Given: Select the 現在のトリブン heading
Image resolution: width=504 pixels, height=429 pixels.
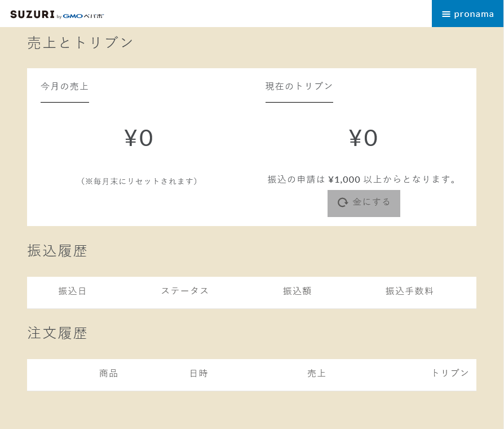Looking at the screenshot, I should [x=299, y=86].
